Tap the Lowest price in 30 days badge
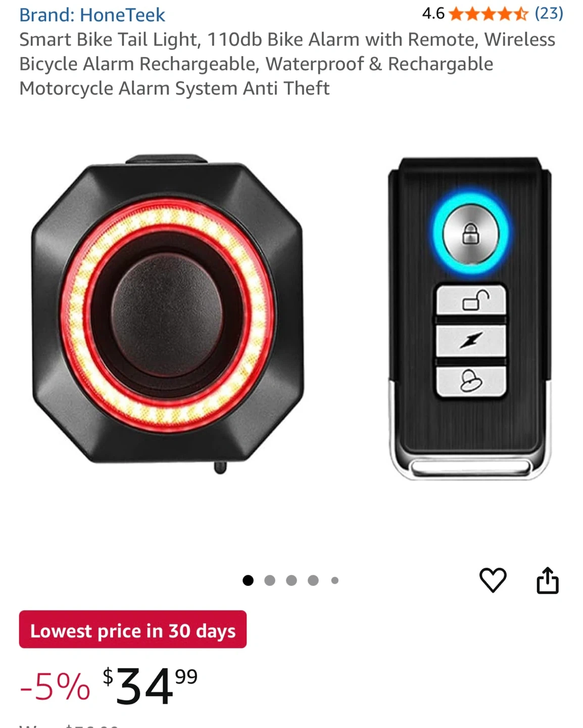Viewport: 583px width, 728px height. [133, 629]
